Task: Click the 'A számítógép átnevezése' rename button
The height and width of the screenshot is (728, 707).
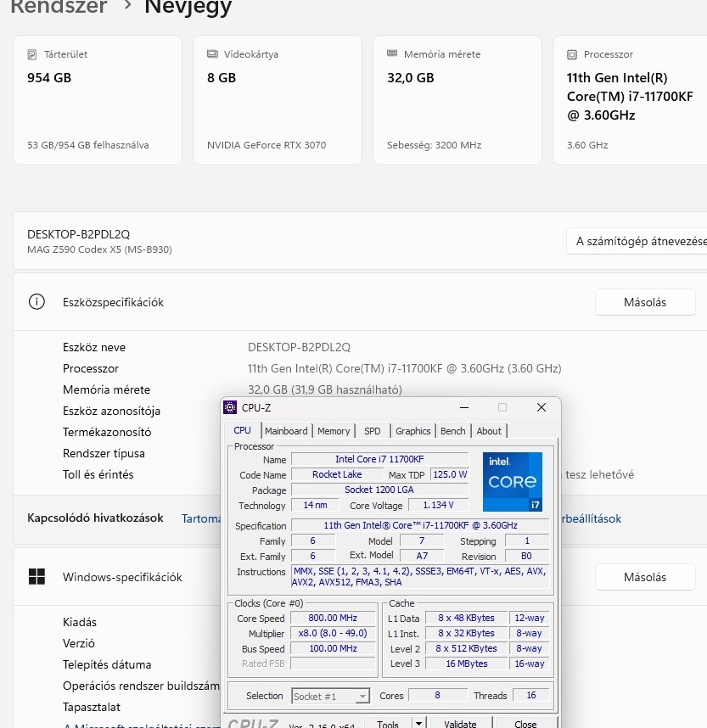Action: (x=637, y=241)
